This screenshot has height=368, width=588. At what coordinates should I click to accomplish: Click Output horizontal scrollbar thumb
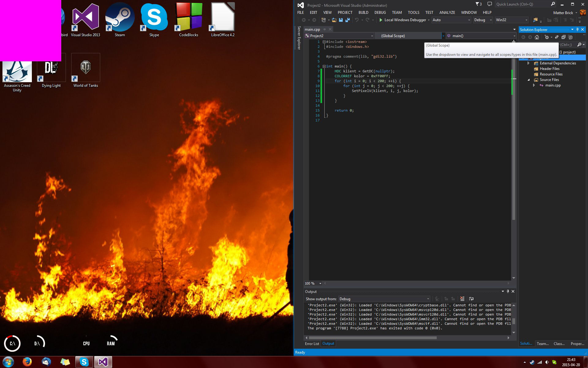(x=373, y=338)
